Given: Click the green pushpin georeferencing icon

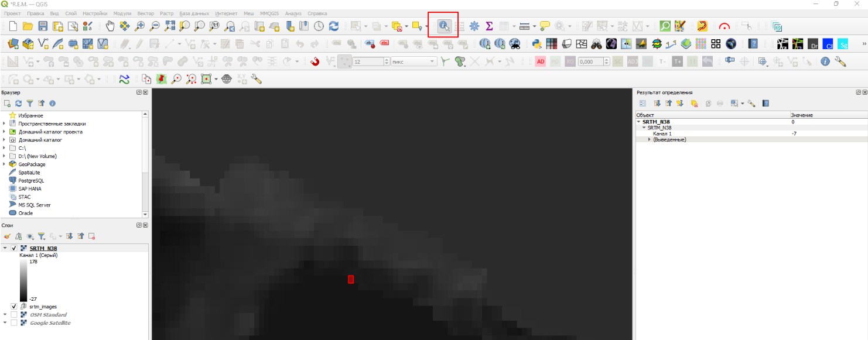Looking at the screenshot, I should (161, 79).
